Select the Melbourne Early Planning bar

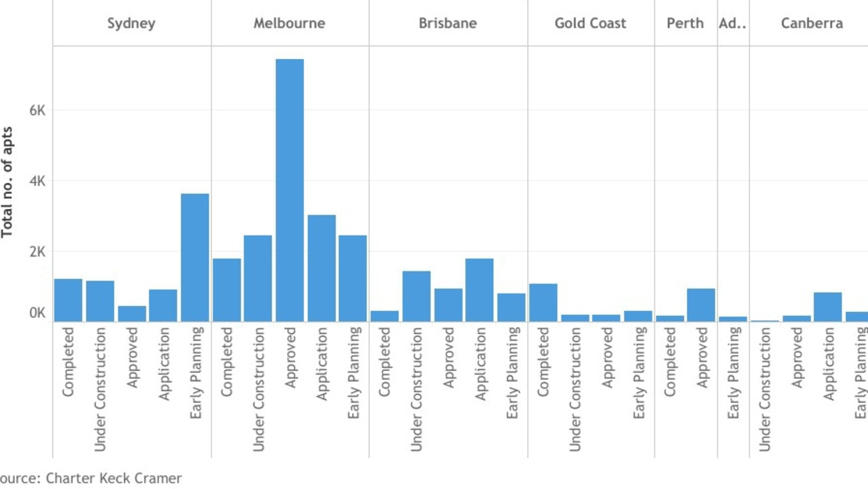[353, 279]
